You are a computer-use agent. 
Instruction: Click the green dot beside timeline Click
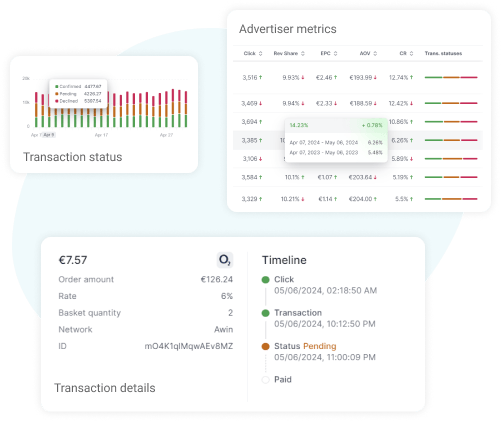click(x=265, y=280)
